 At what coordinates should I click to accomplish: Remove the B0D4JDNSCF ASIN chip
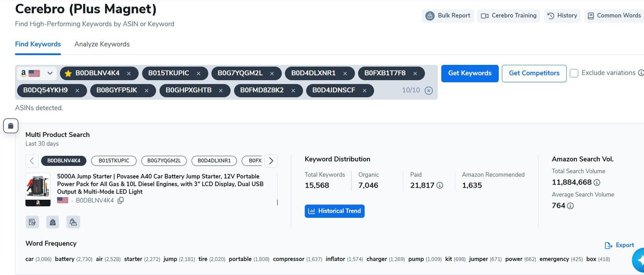click(365, 91)
